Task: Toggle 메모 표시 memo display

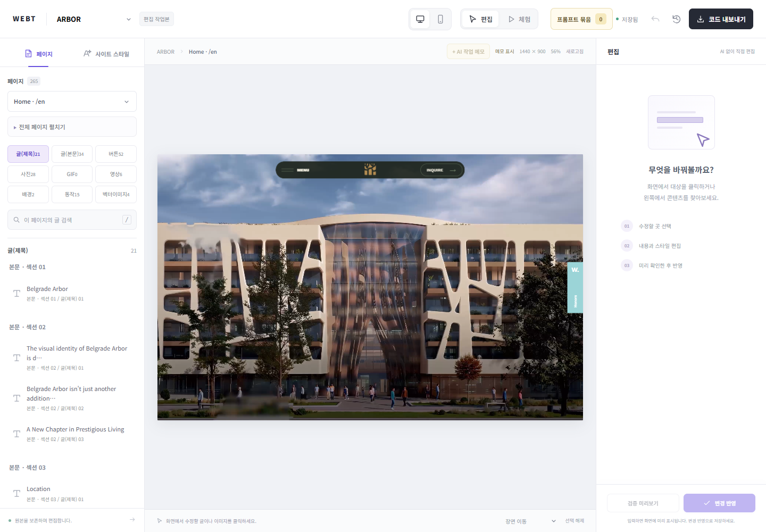Action: pyautogui.click(x=504, y=52)
